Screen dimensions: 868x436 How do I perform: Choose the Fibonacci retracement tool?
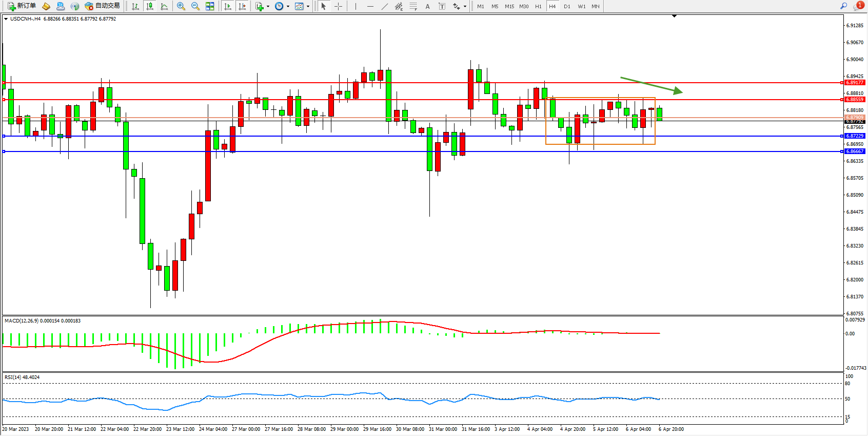pyautogui.click(x=413, y=6)
